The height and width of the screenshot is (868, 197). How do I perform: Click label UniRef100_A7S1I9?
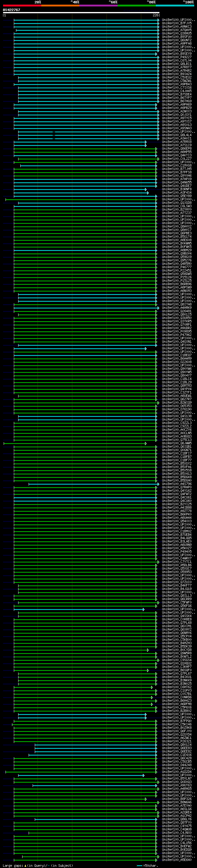point(177,145)
